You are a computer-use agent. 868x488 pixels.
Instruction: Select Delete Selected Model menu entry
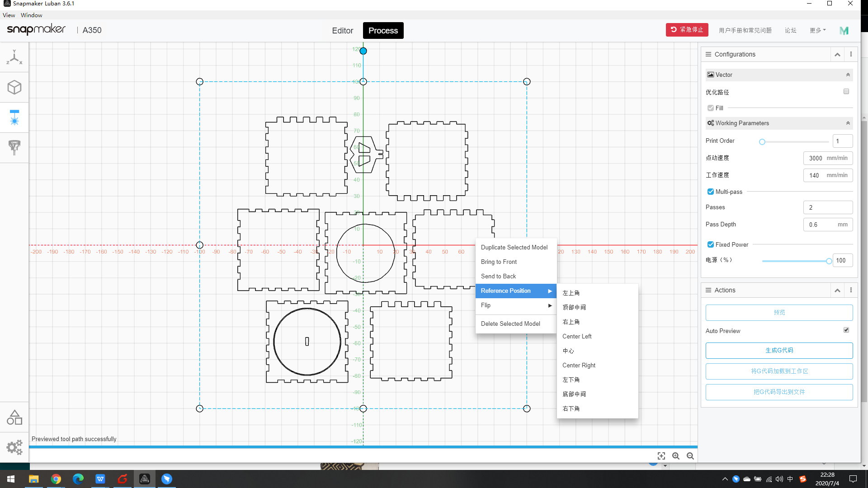pos(510,324)
